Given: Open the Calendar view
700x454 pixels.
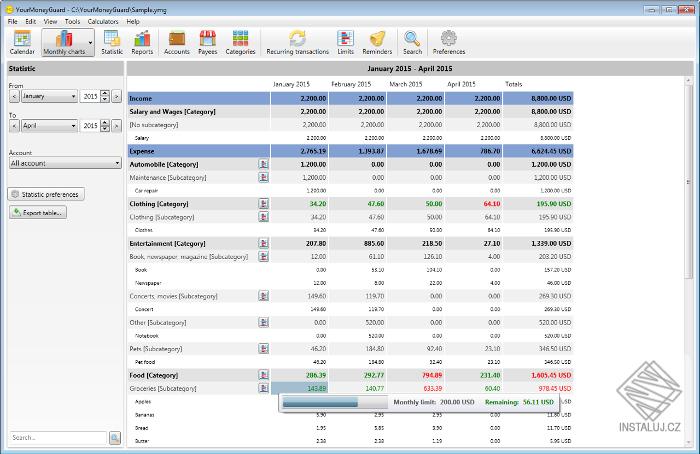Looking at the screenshot, I should pyautogui.click(x=22, y=43).
